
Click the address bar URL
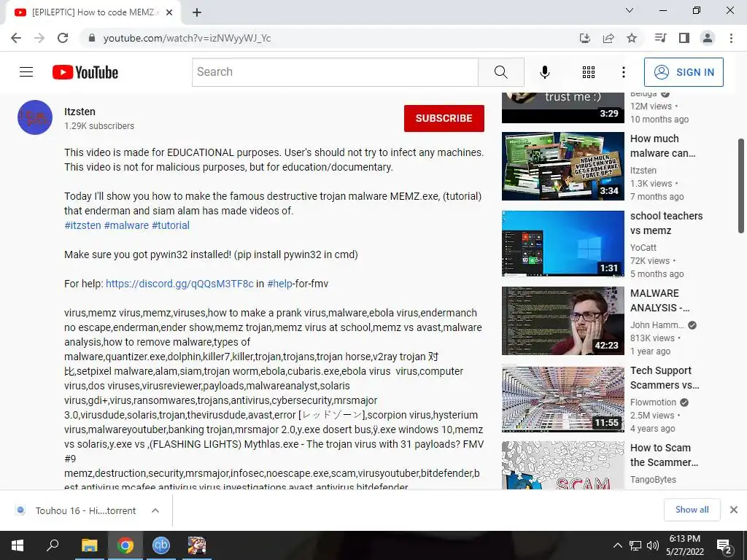(x=187, y=38)
